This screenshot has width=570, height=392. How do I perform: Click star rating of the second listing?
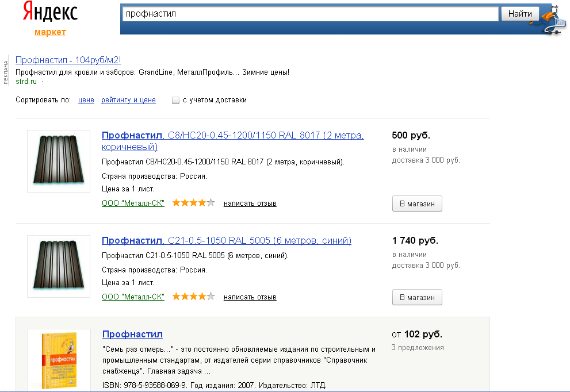point(193,297)
